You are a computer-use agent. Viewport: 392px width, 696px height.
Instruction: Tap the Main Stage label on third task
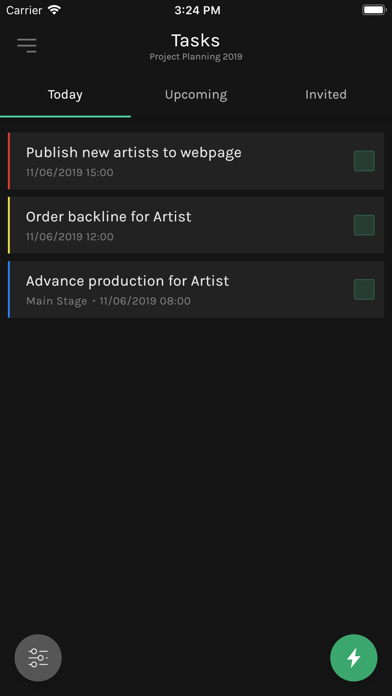click(x=56, y=301)
